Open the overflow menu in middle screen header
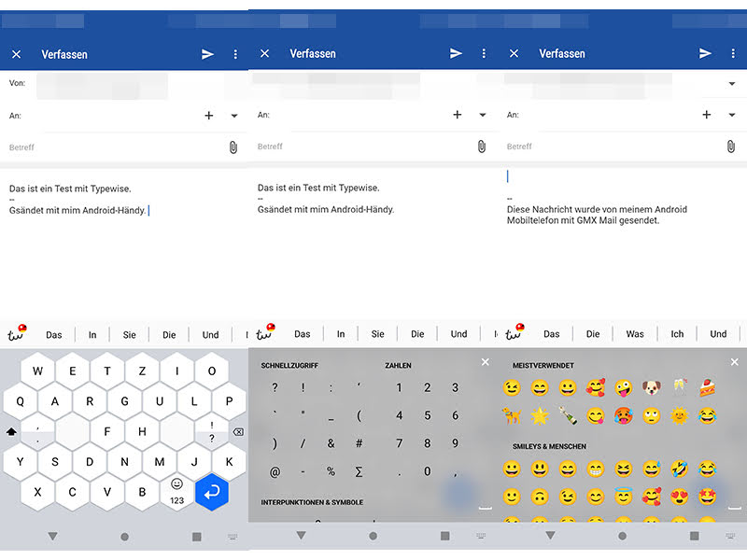 pyautogui.click(x=484, y=53)
